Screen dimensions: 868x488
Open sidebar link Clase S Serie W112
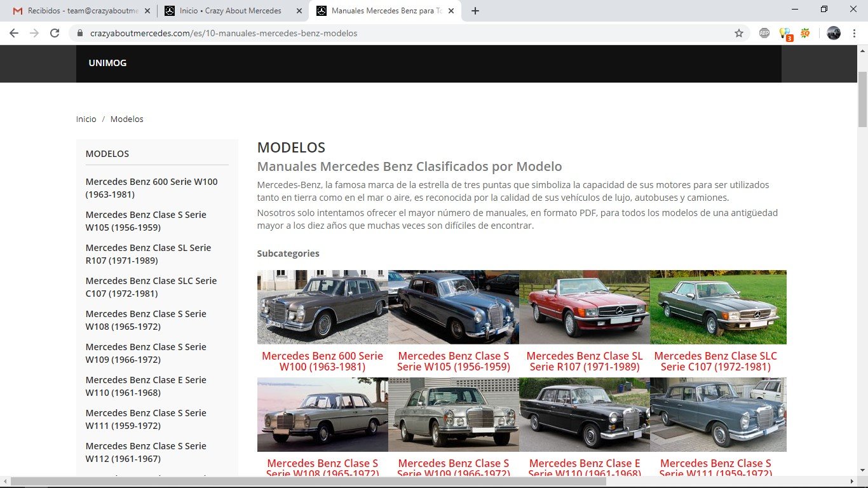pos(146,452)
